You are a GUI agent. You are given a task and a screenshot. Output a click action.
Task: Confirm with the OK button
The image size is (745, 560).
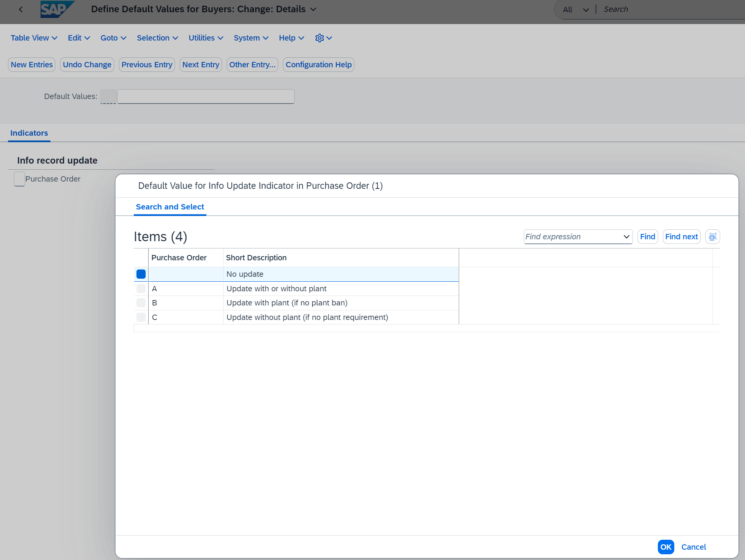665,547
